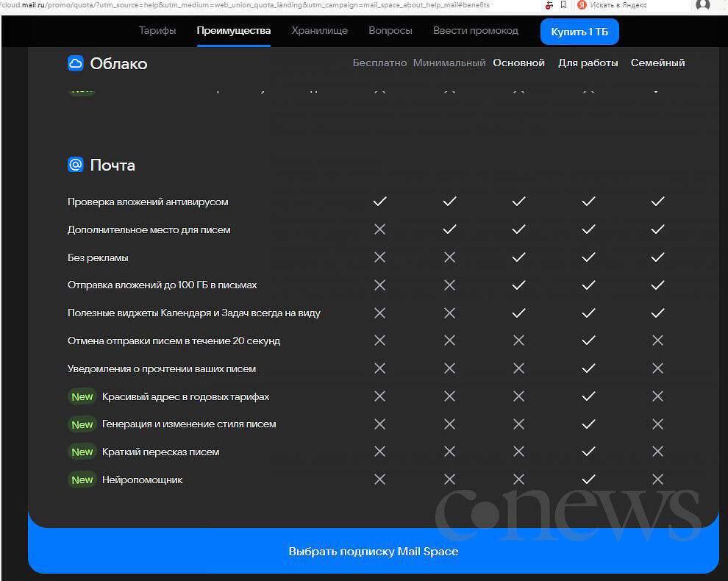This screenshot has height=581, width=728.
Task: Click cross for Нейропомощник under Бесплатно
Action: (x=379, y=480)
